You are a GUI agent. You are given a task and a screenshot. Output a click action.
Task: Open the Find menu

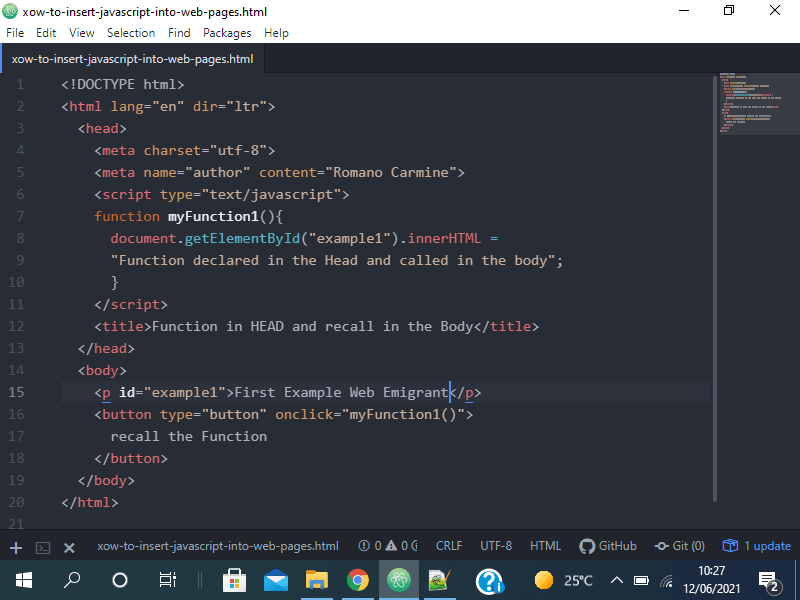pos(179,32)
